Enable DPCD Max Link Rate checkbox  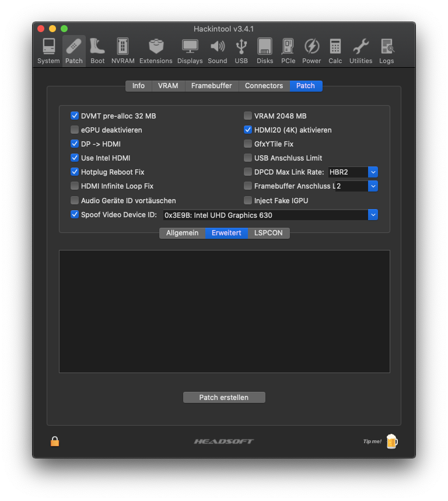(x=247, y=172)
